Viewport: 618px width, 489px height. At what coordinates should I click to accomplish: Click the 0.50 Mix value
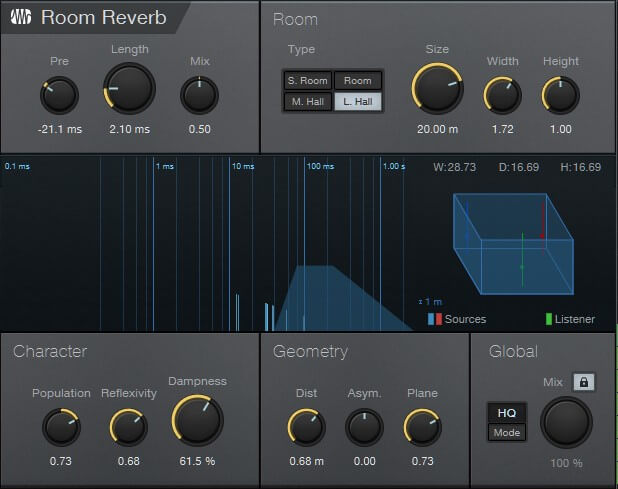pos(199,129)
